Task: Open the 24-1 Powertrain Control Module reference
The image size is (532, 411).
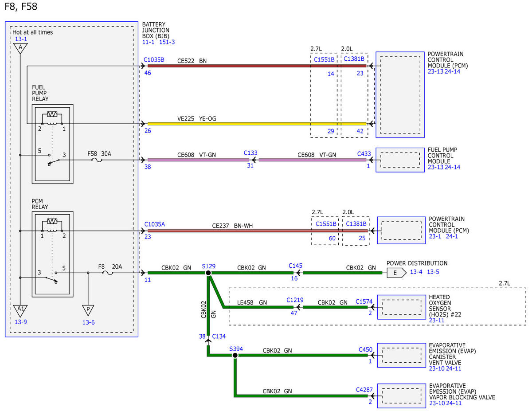Action: (x=452, y=236)
